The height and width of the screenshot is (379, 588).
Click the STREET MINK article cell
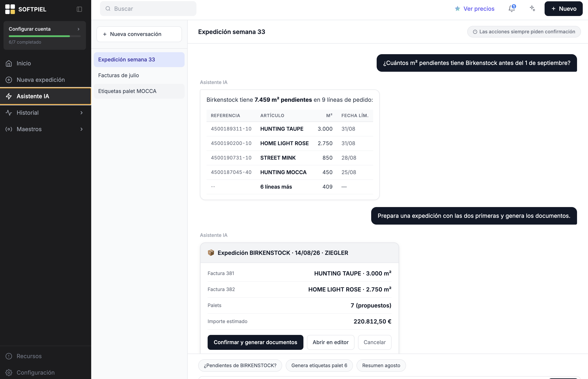278,158
